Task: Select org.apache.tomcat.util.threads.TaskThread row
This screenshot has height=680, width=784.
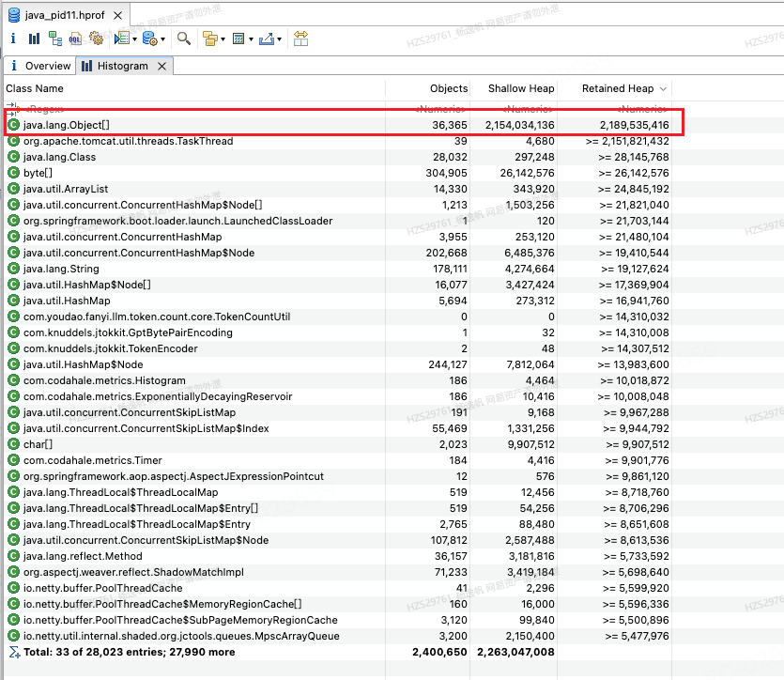Action: click(x=337, y=141)
